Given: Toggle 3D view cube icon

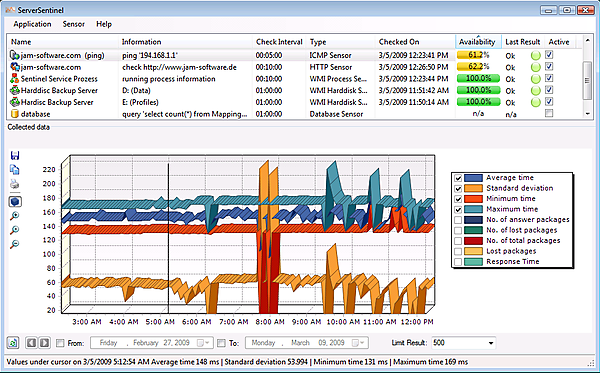Looking at the screenshot, I should [15, 202].
